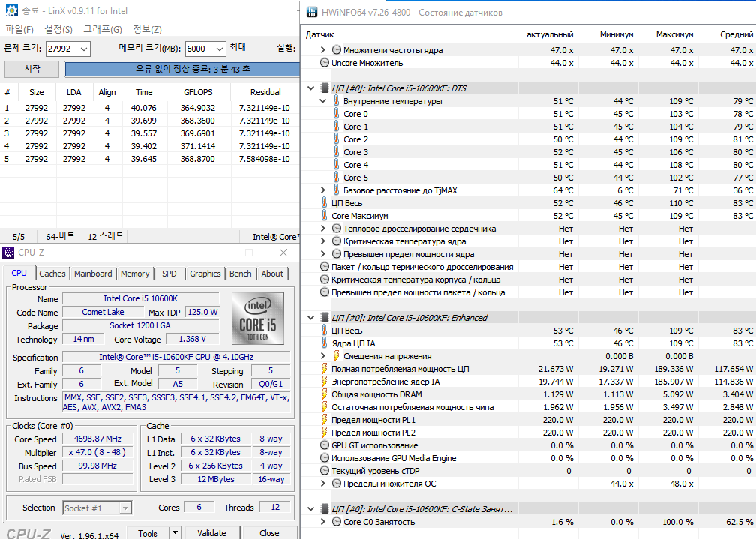
Task: Click clock icon beside GPU GT использование
Action: (x=325, y=445)
